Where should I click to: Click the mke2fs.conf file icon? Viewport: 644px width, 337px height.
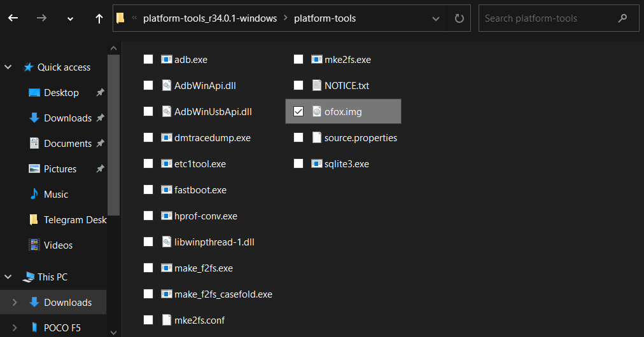pyautogui.click(x=167, y=320)
